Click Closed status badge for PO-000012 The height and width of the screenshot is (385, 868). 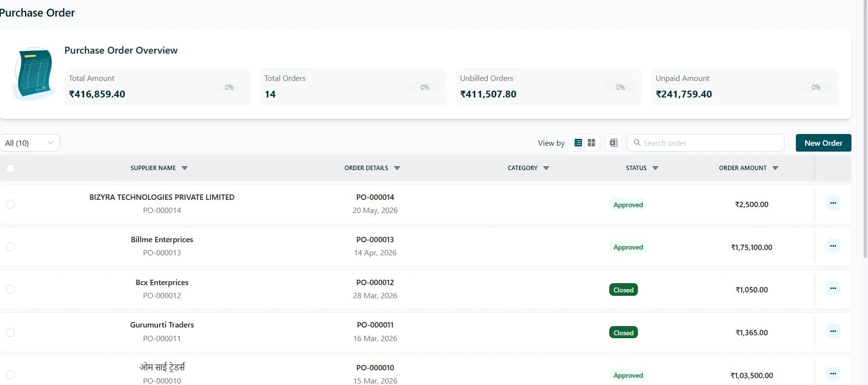[623, 290]
